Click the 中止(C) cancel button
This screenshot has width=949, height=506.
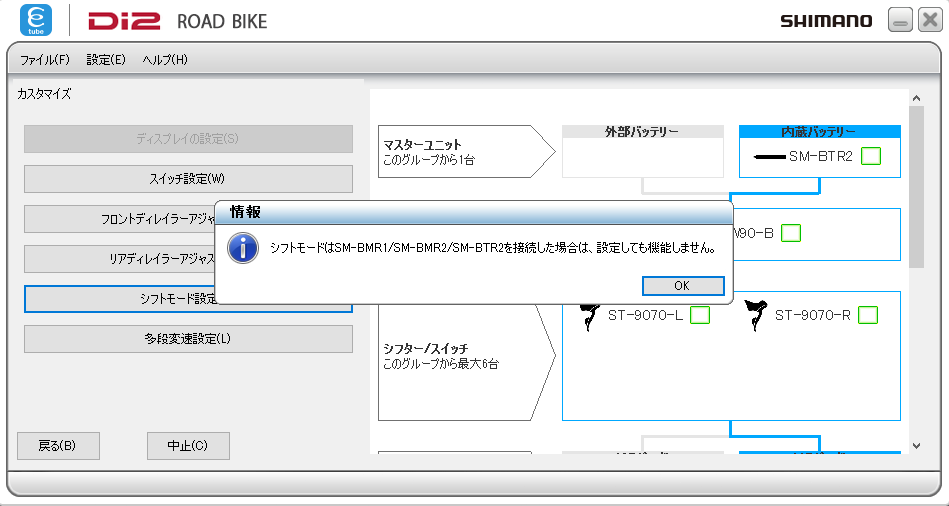coord(188,446)
